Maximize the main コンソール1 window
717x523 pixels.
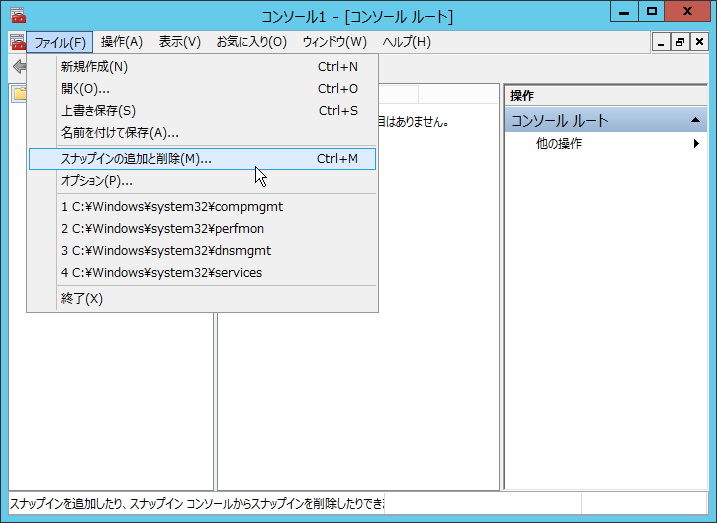click(x=652, y=12)
